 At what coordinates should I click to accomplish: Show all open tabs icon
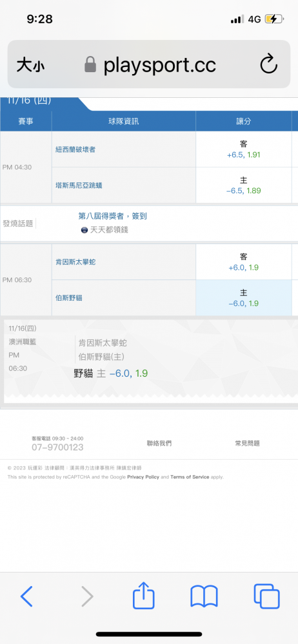pyautogui.click(x=267, y=596)
